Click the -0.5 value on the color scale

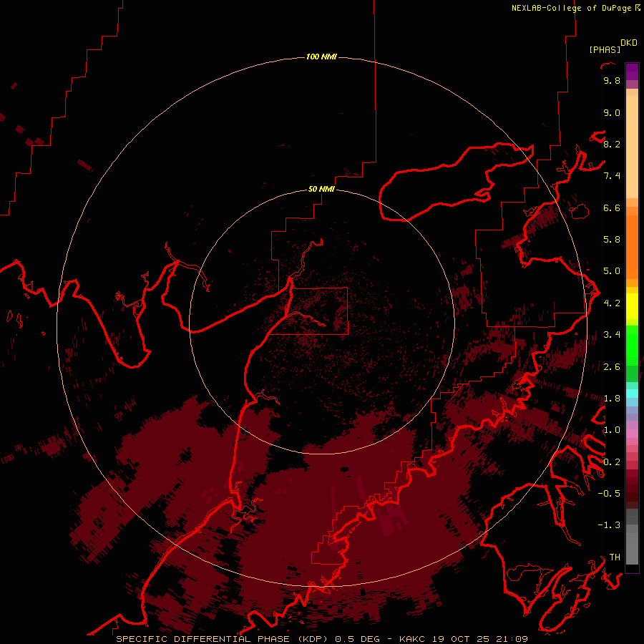click(x=609, y=493)
